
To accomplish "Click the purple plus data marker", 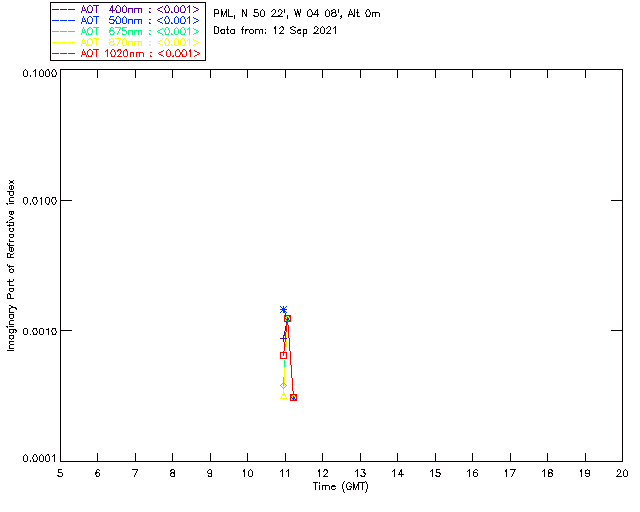I will [283, 338].
